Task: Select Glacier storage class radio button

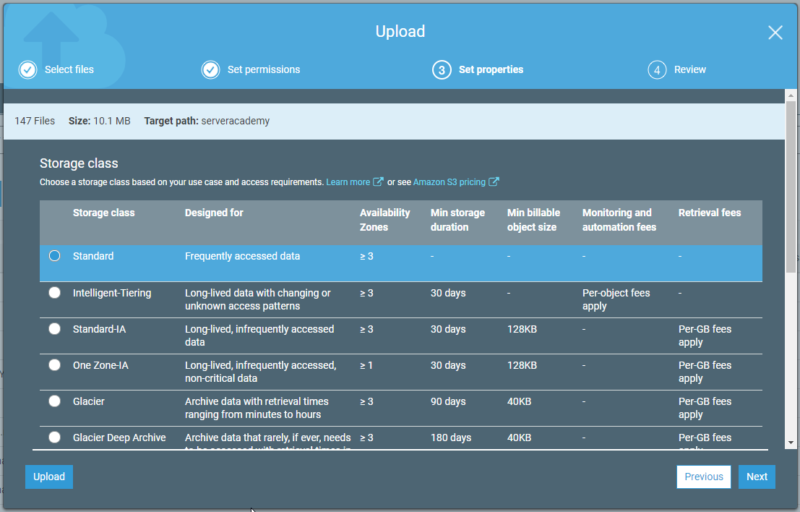Action: [x=55, y=401]
